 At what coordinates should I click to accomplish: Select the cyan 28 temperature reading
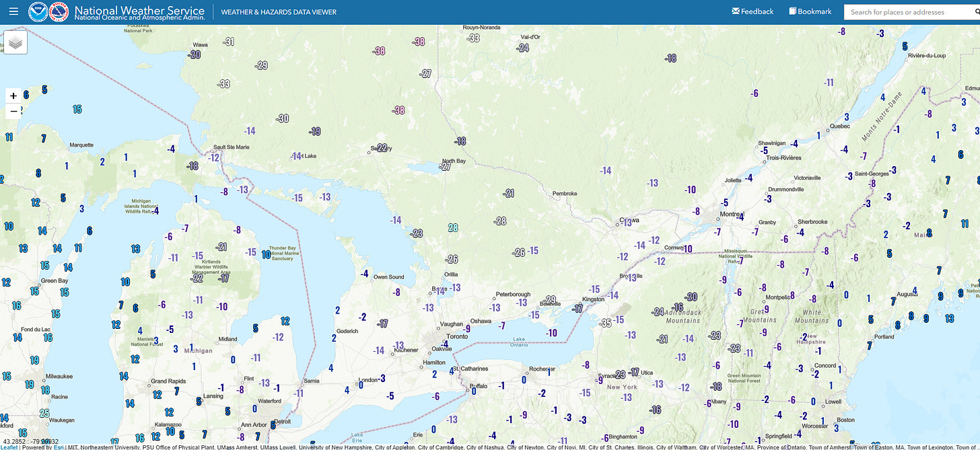(x=453, y=228)
